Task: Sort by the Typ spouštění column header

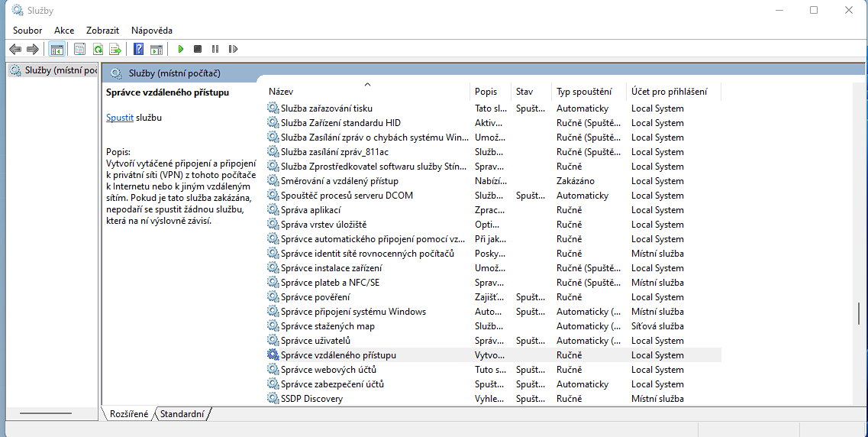Action: pos(584,92)
